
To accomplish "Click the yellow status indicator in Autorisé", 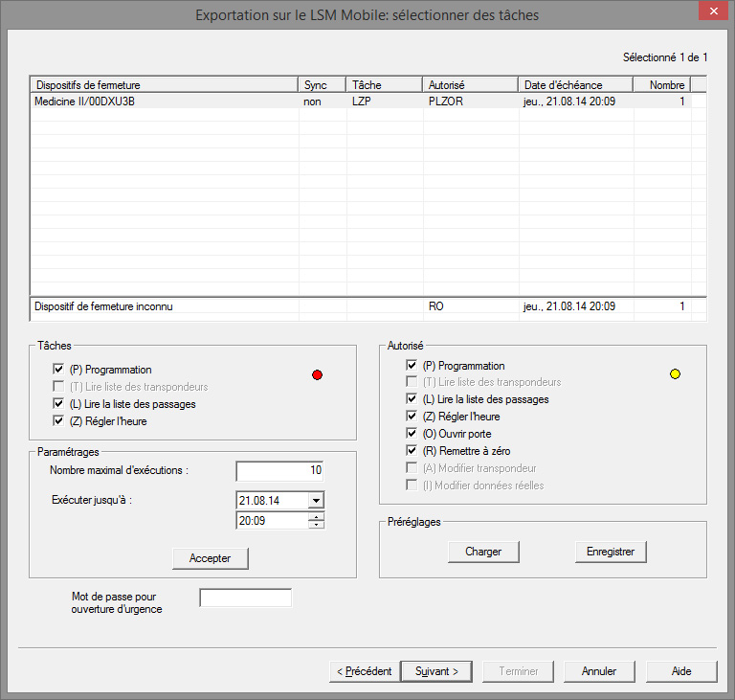I will 675,374.
